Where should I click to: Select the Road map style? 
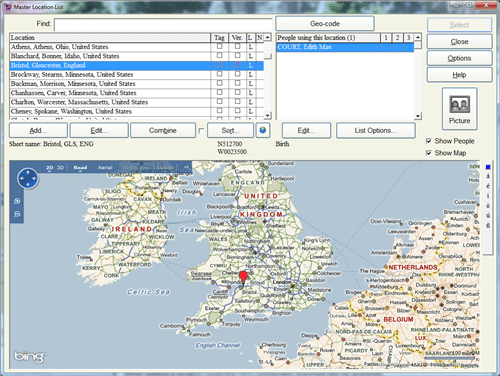(x=80, y=167)
